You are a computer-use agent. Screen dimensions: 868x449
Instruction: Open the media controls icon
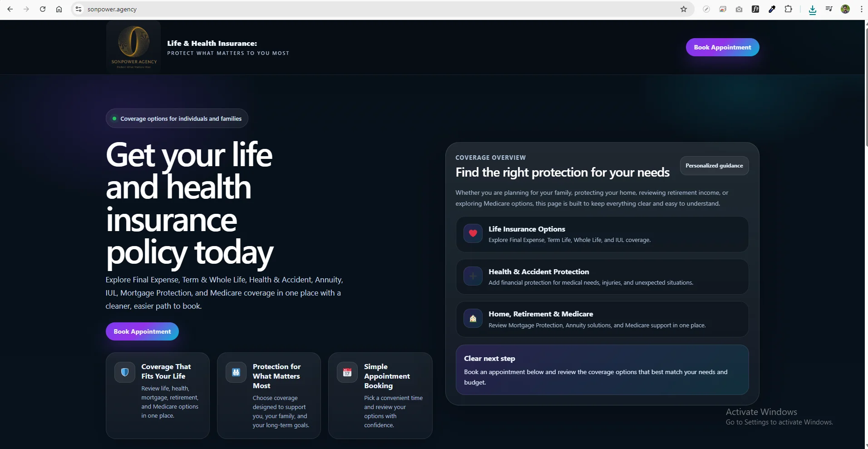pos(829,9)
